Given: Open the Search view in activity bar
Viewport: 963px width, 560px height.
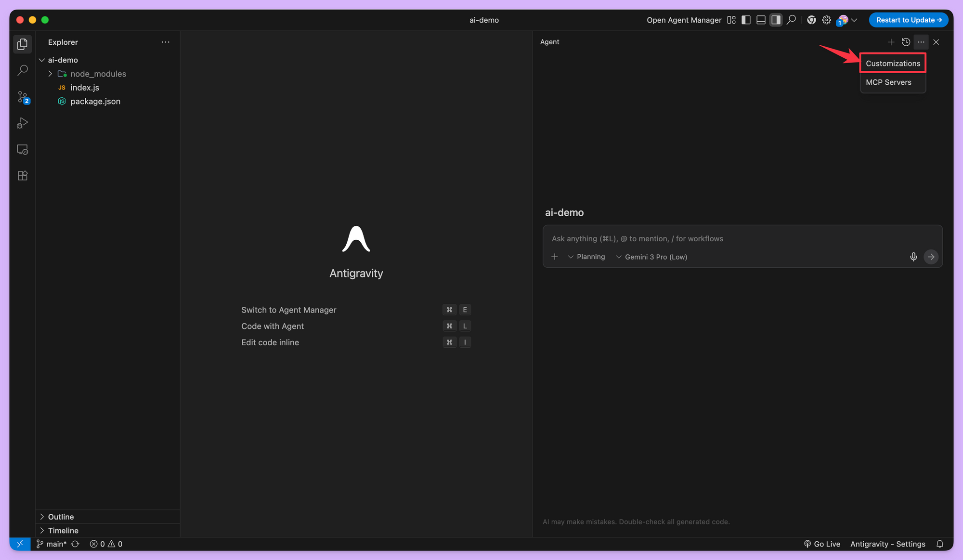Looking at the screenshot, I should point(23,71).
